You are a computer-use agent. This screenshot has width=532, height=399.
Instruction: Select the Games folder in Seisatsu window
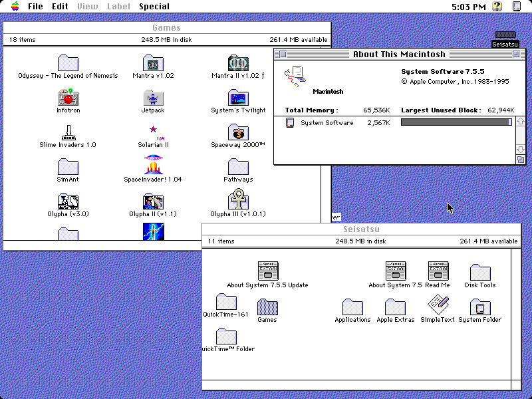(267, 307)
